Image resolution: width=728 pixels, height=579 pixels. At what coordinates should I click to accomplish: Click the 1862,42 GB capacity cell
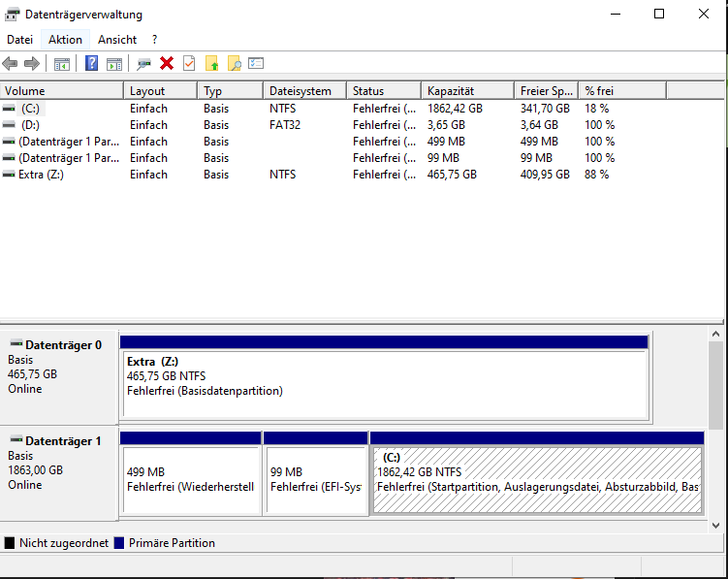[x=455, y=109]
